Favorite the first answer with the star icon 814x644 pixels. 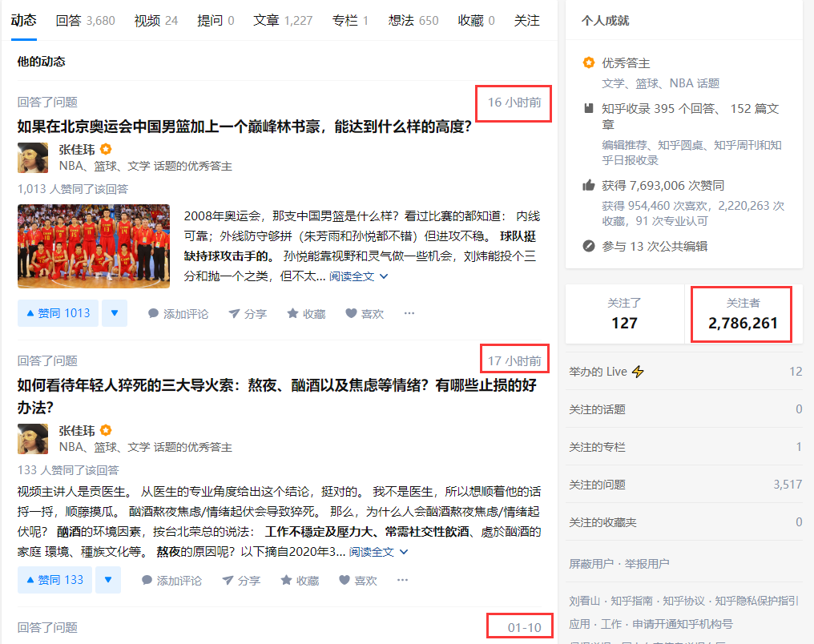tap(306, 313)
